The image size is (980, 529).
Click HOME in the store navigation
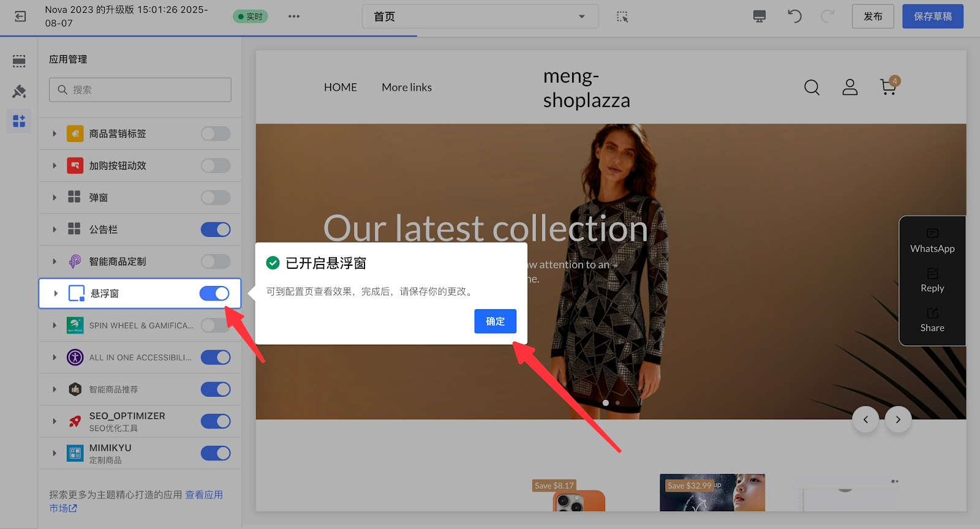point(340,88)
